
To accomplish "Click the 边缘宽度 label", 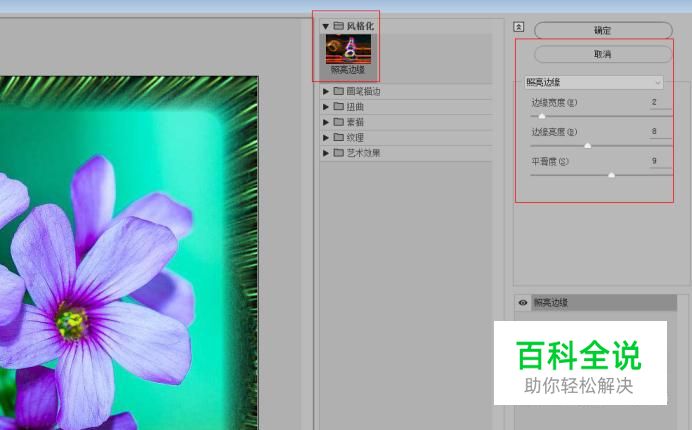I will coord(554,103).
